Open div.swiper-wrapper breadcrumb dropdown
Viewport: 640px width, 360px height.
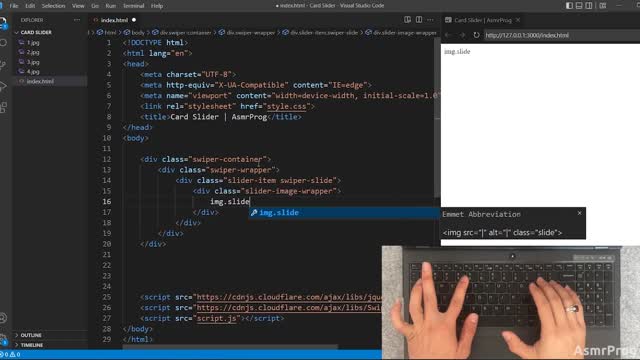pos(247,33)
